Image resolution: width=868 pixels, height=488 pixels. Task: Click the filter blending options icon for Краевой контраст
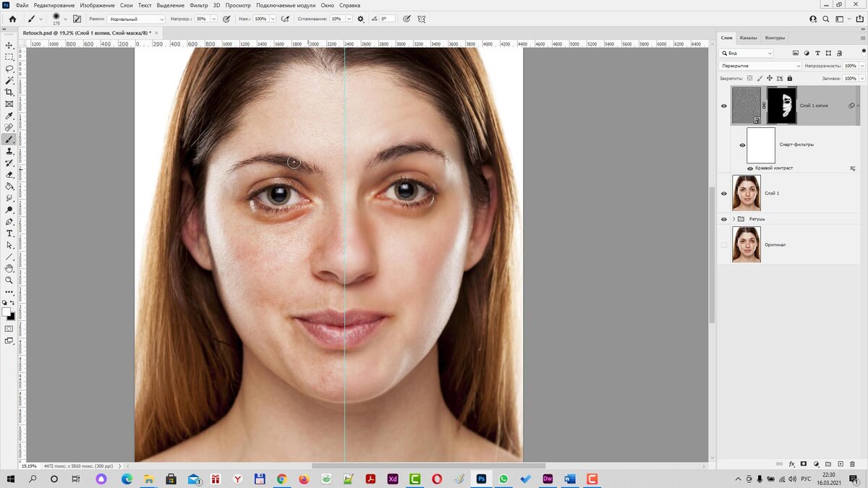852,168
